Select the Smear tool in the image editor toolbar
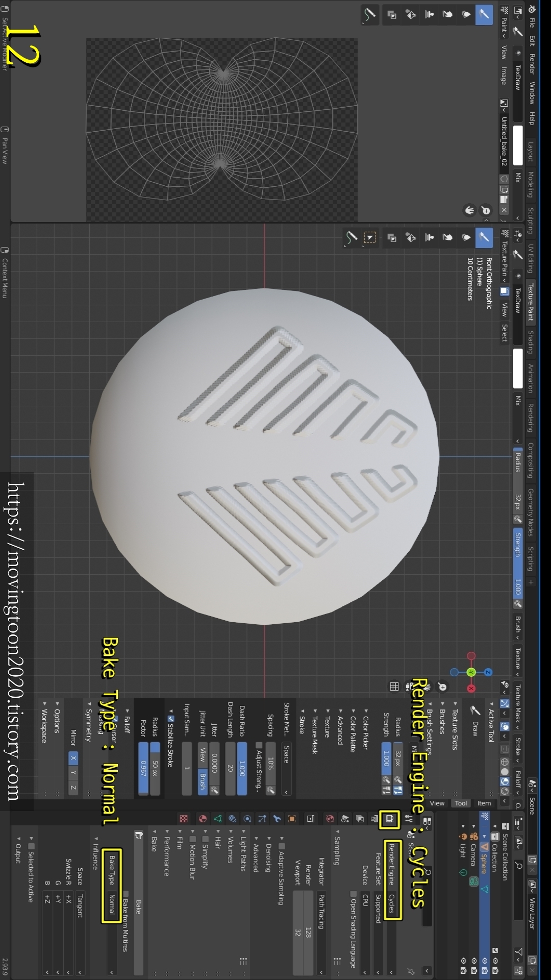 [x=447, y=14]
